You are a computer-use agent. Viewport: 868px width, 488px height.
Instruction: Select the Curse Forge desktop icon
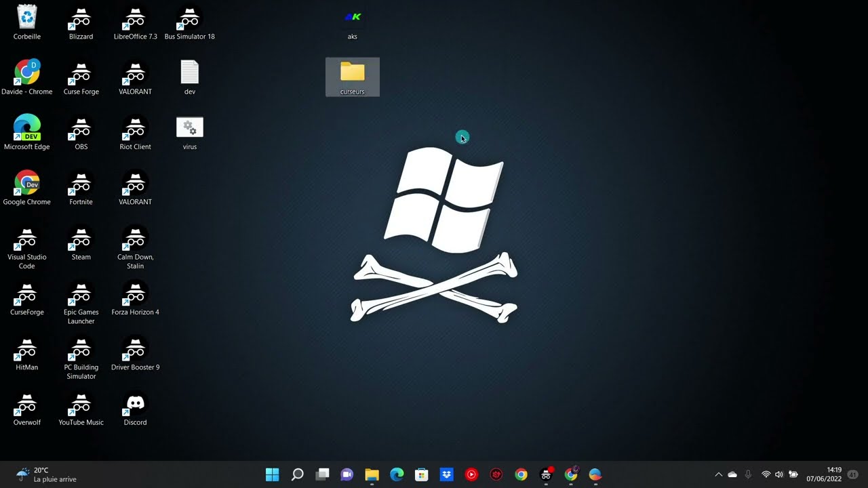(x=81, y=77)
